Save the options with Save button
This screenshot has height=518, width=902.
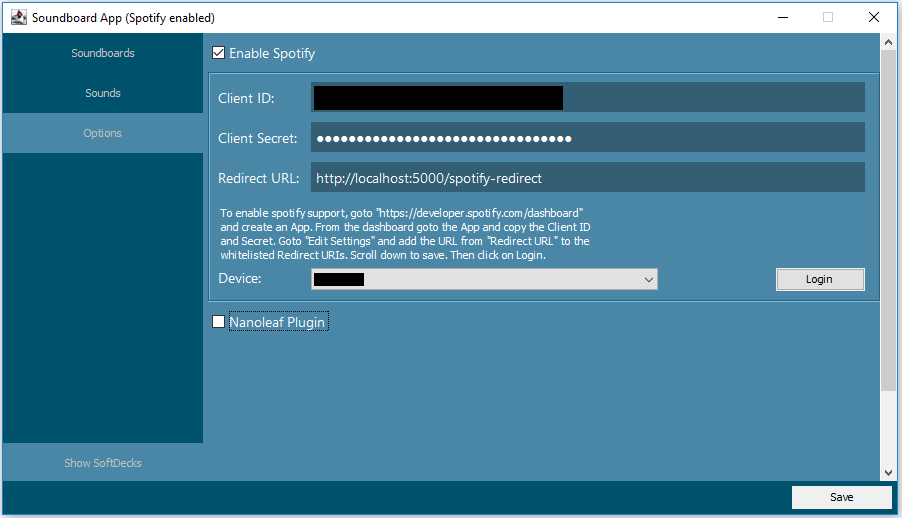pyautogui.click(x=841, y=497)
